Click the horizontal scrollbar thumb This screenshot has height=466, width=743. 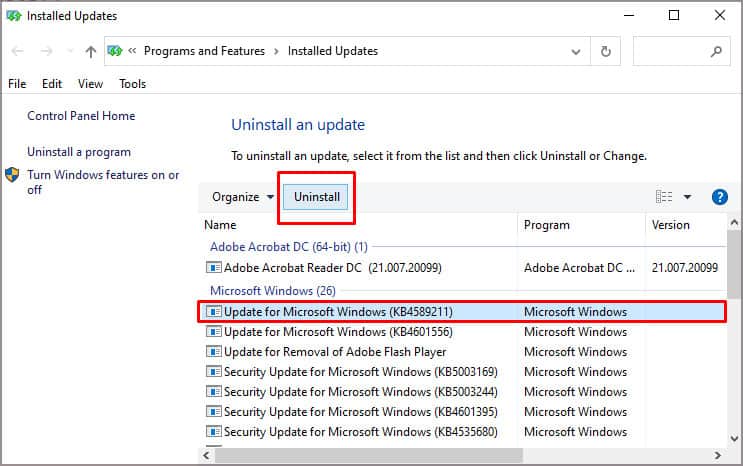[x=369, y=455]
